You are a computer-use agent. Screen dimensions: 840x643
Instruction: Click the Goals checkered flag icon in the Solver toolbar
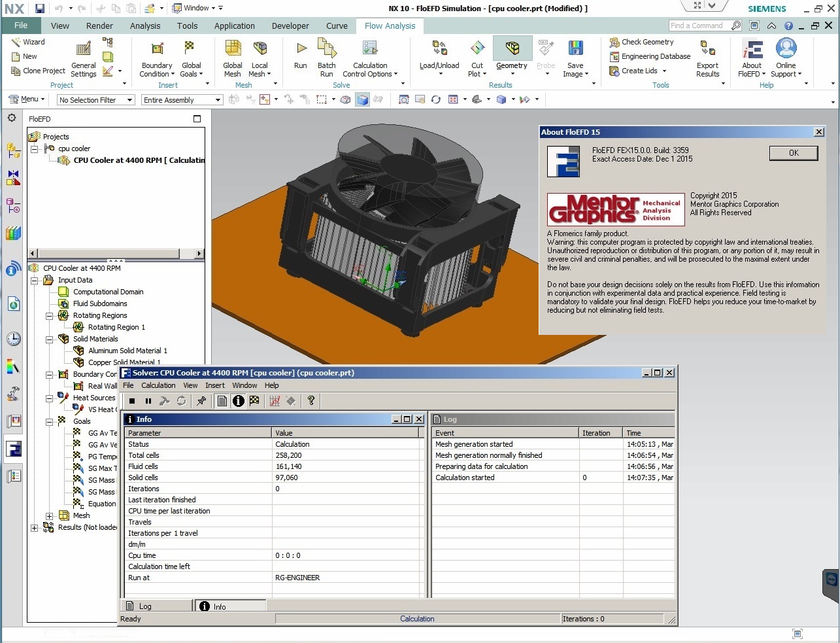[254, 401]
